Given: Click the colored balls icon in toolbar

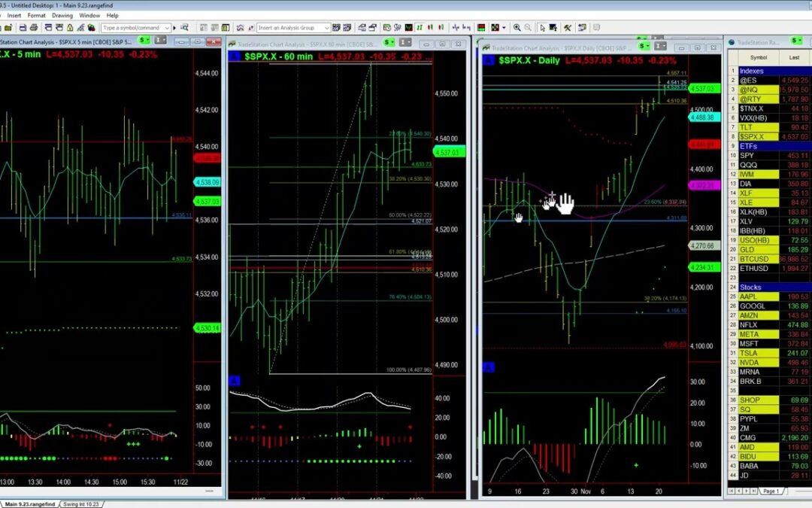Looking at the screenshot, I should click(x=91, y=28).
